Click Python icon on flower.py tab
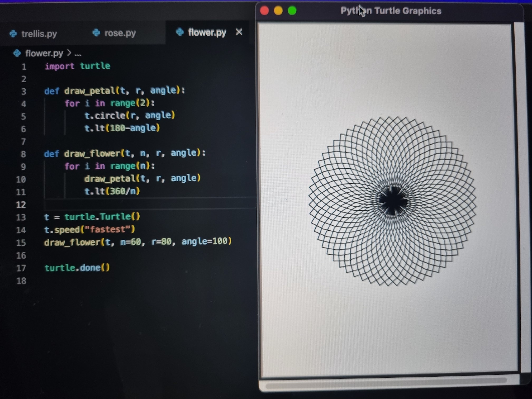 pyautogui.click(x=180, y=32)
